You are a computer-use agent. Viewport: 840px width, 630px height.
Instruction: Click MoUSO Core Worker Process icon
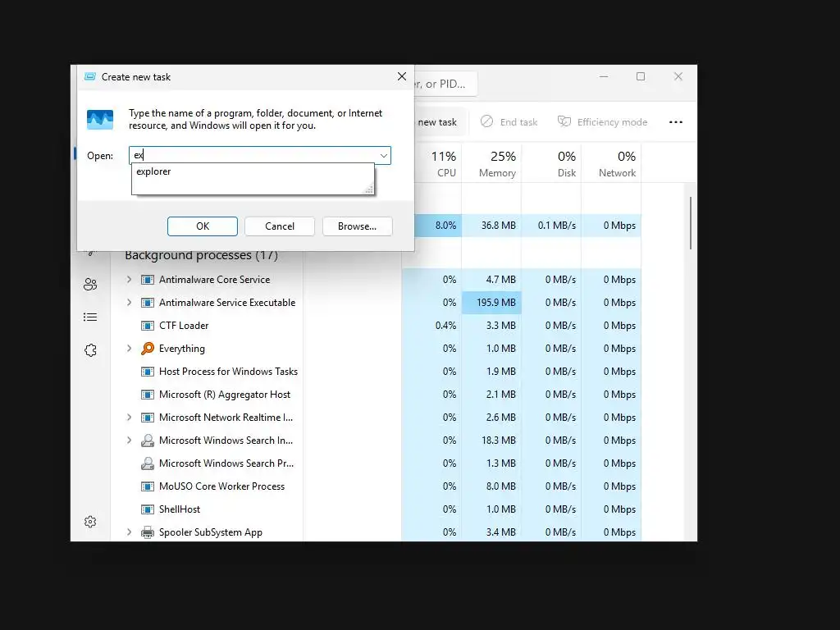[148, 486]
